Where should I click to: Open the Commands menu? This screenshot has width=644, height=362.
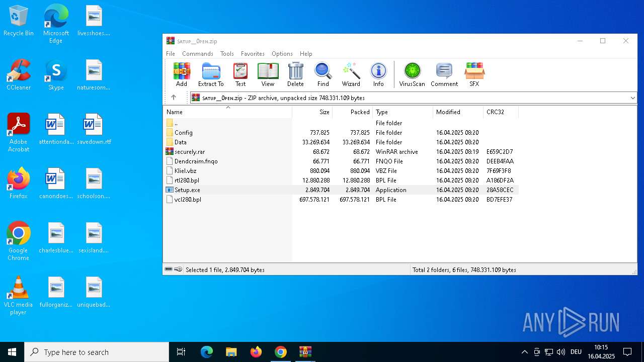pos(198,54)
